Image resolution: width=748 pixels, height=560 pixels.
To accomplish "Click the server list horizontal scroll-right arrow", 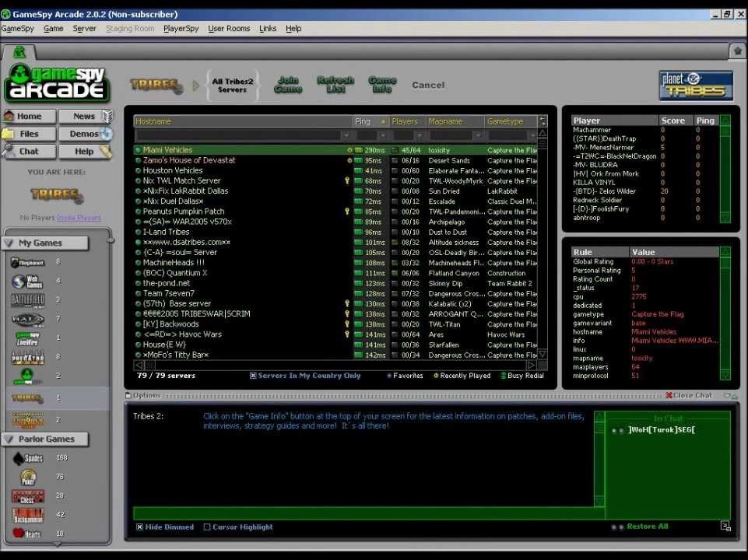I will [531, 366].
